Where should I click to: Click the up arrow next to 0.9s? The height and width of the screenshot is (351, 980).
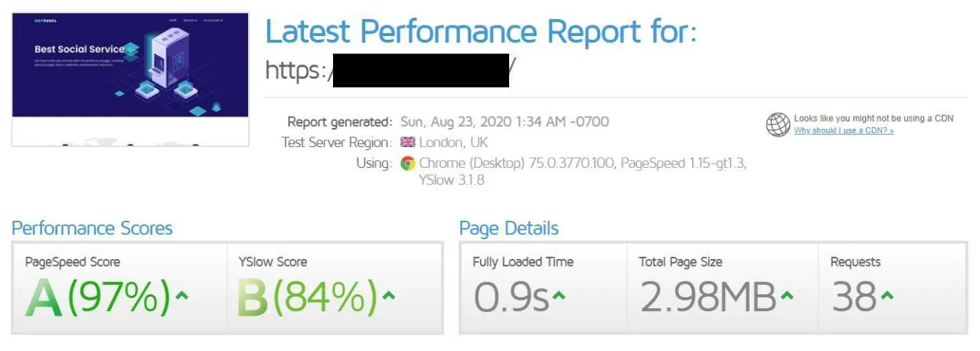560,296
